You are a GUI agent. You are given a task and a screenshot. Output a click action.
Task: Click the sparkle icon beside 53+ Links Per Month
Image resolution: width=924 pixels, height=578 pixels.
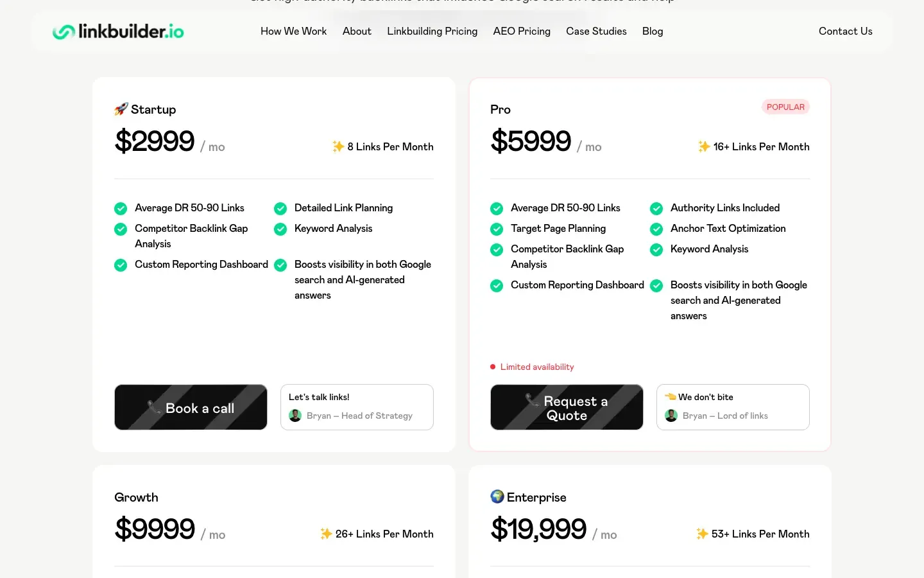pyautogui.click(x=702, y=534)
